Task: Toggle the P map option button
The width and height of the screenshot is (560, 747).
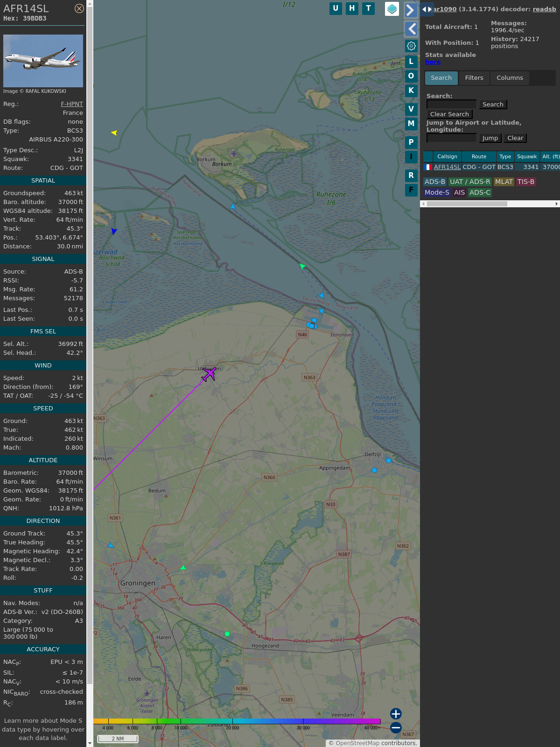Action: click(x=411, y=142)
